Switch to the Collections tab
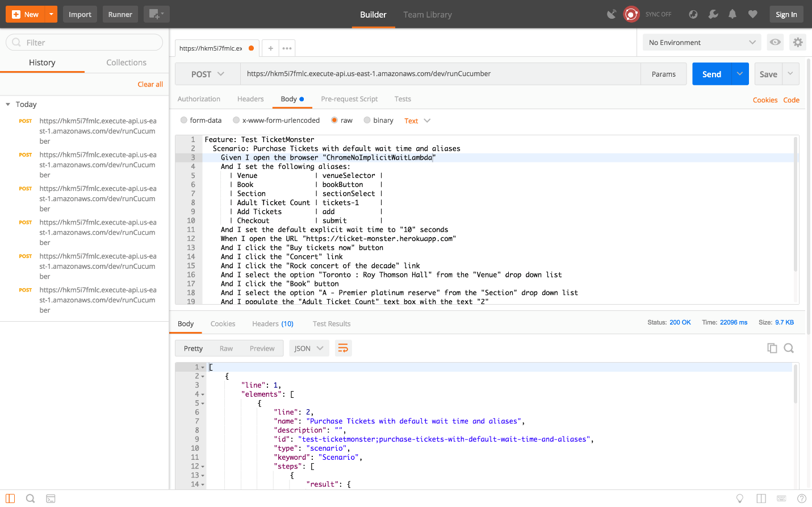The image size is (812, 507). (x=126, y=63)
